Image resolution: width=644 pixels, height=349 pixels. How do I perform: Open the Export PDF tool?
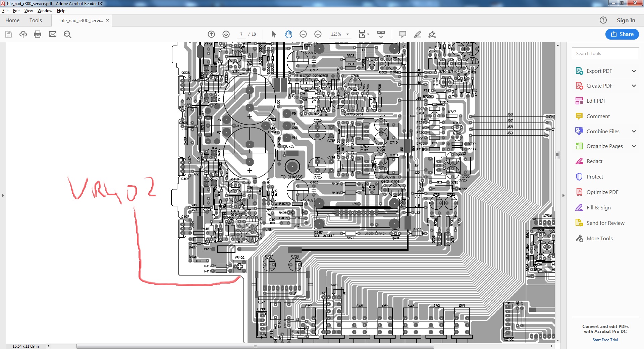click(x=599, y=71)
